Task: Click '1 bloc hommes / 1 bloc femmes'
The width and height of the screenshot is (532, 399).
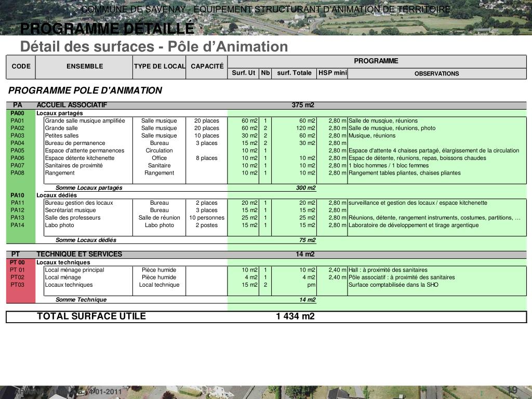Action: click(x=389, y=166)
